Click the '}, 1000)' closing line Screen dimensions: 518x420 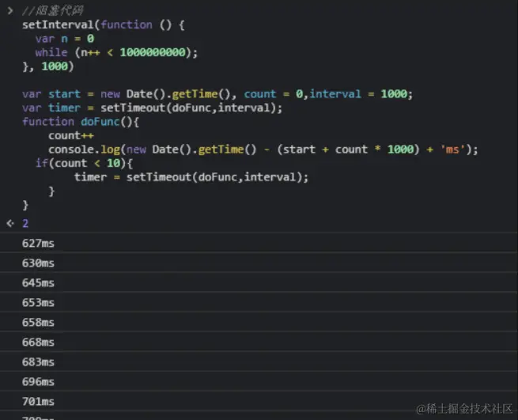48,66
